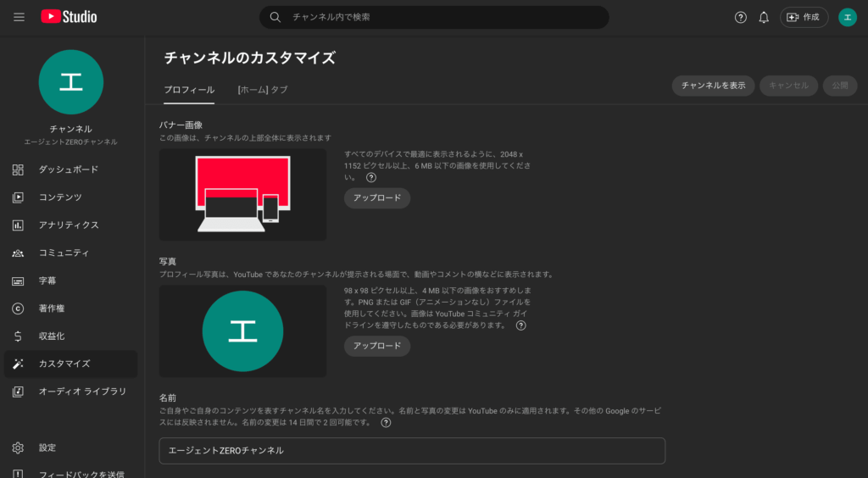Open the アナリティクス analytics icon

click(x=18, y=225)
